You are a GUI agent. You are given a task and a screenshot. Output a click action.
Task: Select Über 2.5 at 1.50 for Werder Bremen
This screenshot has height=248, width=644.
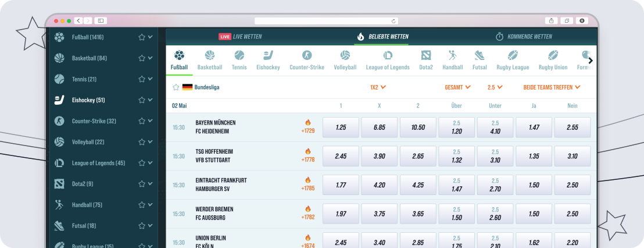tap(457, 214)
